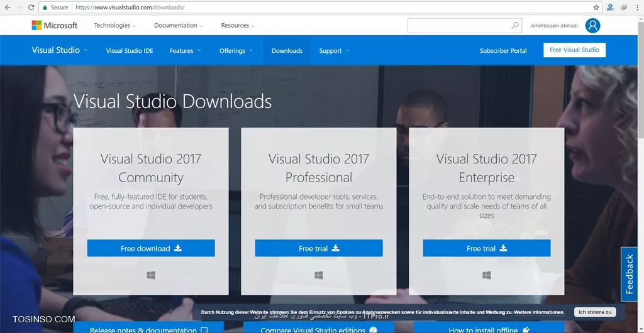Reload page with the refresh icon
Viewport: 644px width, 333px height.
click(31, 8)
